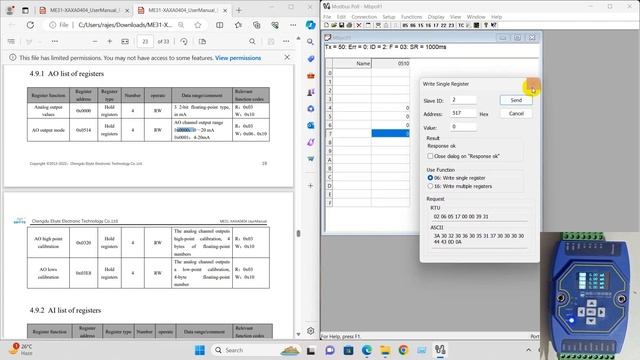Screen dimensions: 640x360
Task: Click the red X delete toolbar icon
Action: (359, 25)
